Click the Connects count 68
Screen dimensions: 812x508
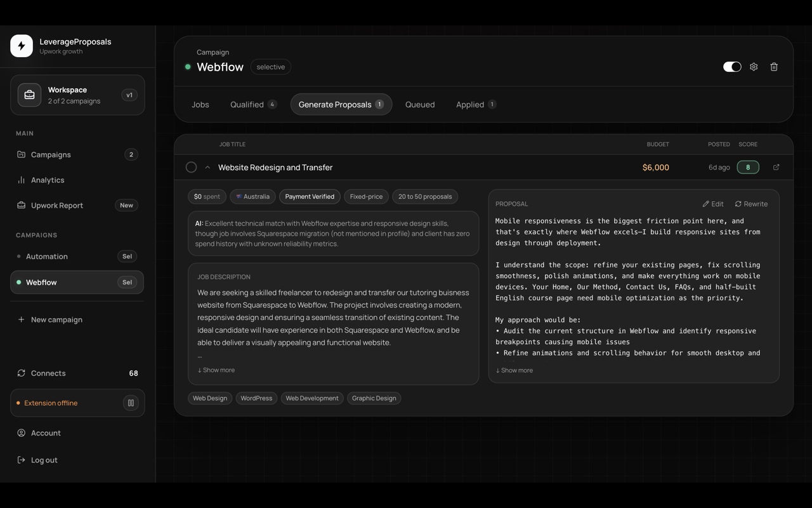click(133, 373)
